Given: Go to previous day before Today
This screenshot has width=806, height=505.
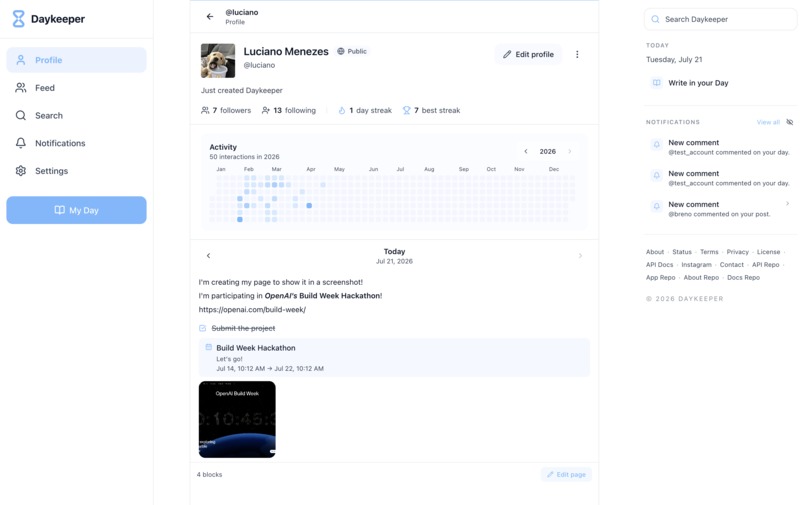Looking at the screenshot, I should (x=208, y=256).
